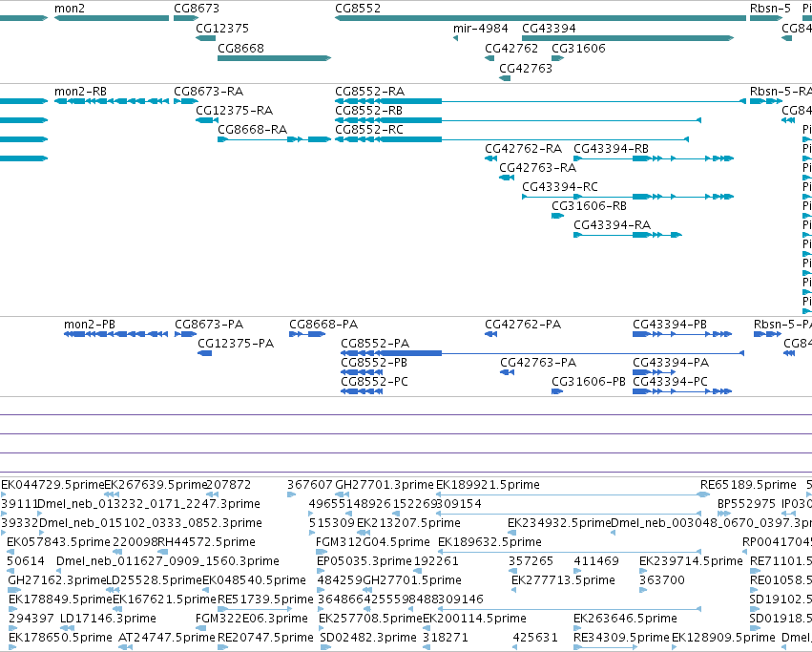Click the LD17146.3prime EST label

coord(108,620)
